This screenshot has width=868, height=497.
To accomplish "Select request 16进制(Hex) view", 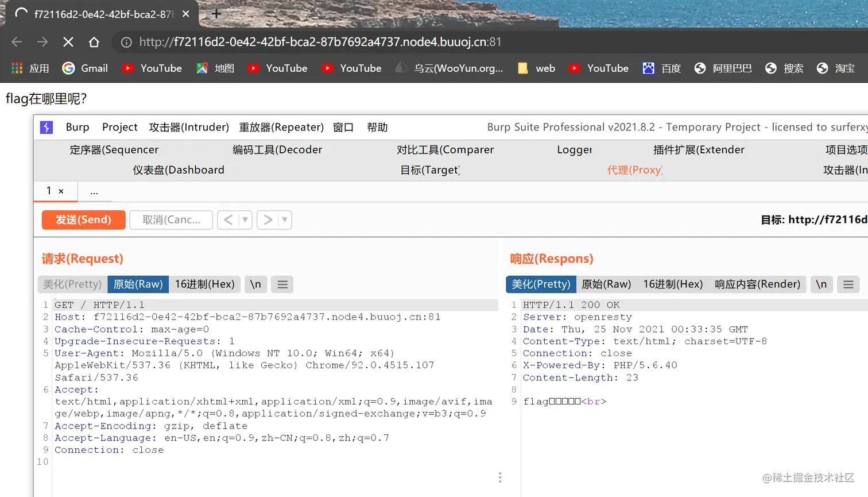I will click(x=205, y=284).
